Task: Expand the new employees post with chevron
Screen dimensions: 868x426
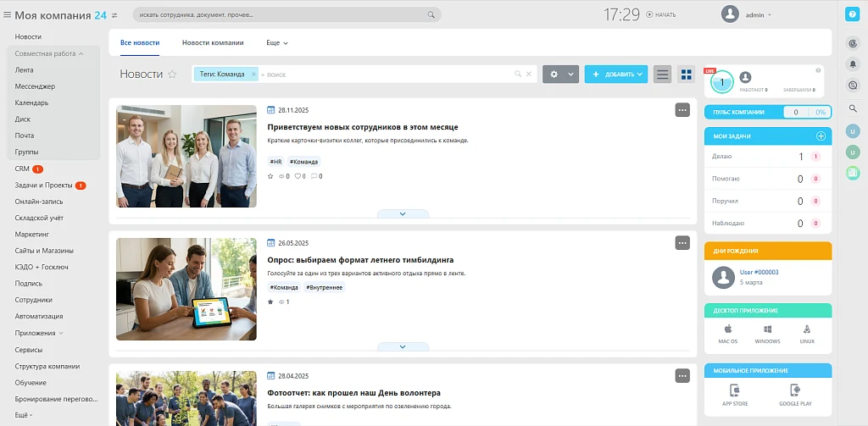Action: 403,213
